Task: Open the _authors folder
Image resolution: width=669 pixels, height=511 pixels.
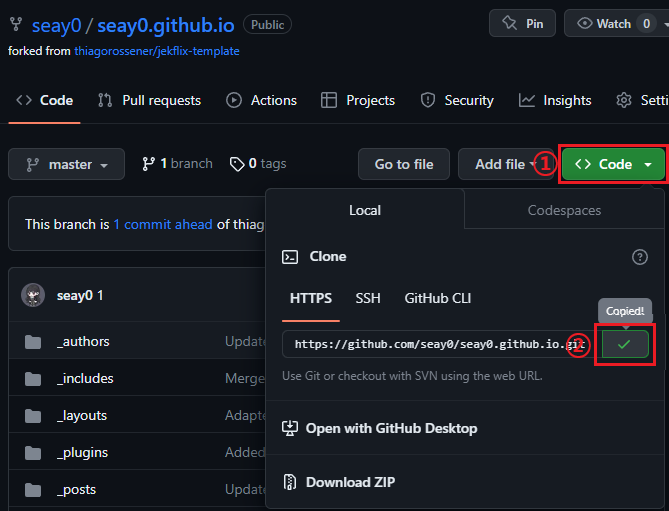Action: pos(83,341)
